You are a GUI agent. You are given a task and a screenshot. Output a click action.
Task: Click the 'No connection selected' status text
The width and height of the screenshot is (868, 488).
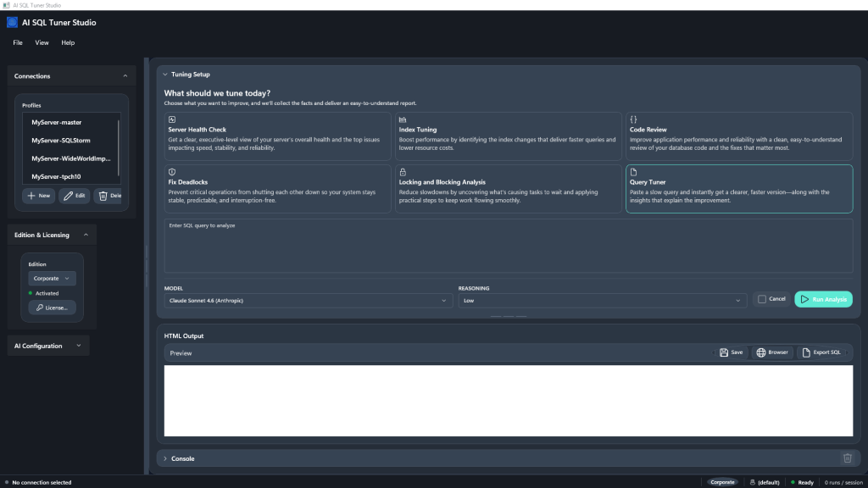tap(42, 482)
